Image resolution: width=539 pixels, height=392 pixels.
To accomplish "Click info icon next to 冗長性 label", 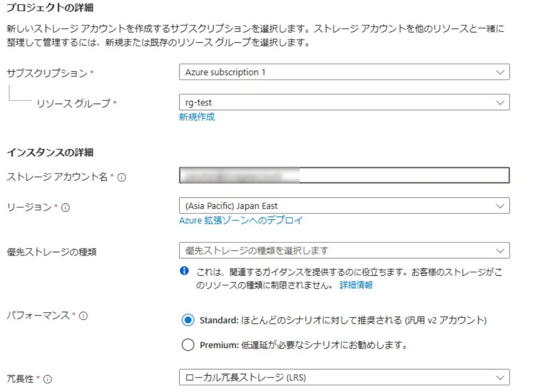I will (x=47, y=379).
